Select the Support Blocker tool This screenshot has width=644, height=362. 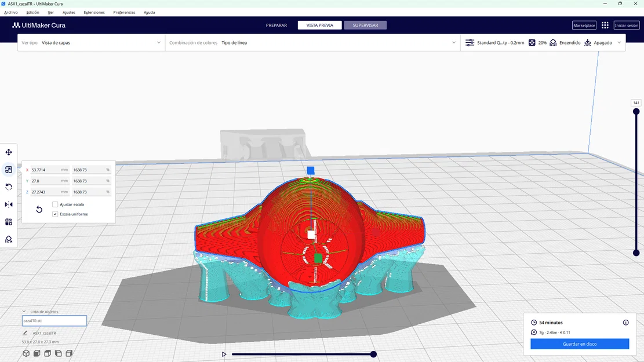click(x=9, y=239)
